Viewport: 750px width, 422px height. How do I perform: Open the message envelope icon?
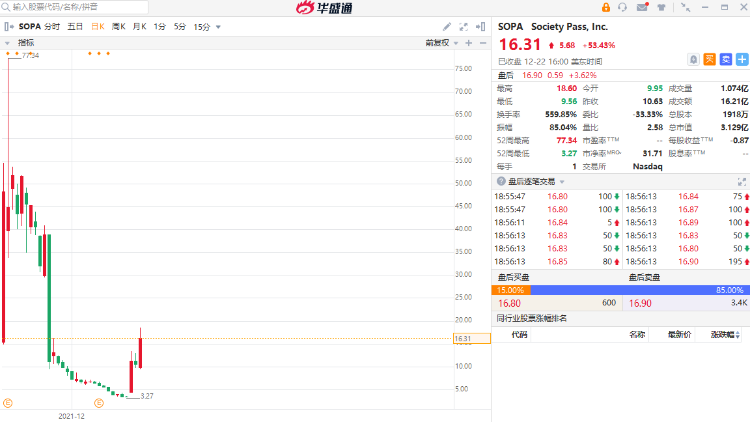click(x=642, y=7)
